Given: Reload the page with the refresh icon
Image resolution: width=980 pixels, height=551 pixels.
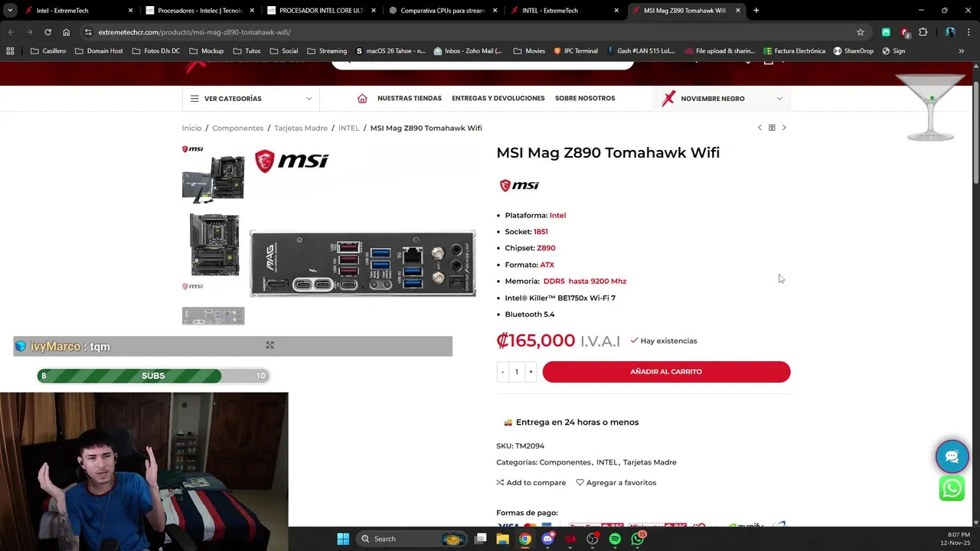Looking at the screenshot, I should [x=47, y=32].
